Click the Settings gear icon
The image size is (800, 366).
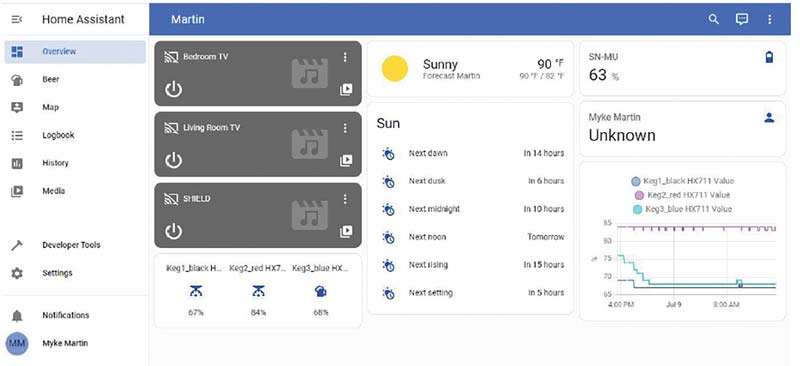[17, 273]
